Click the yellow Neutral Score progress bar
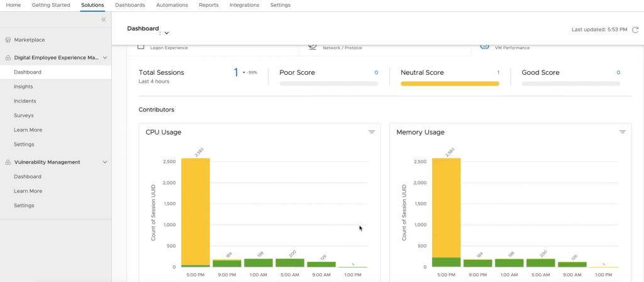 (450, 84)
